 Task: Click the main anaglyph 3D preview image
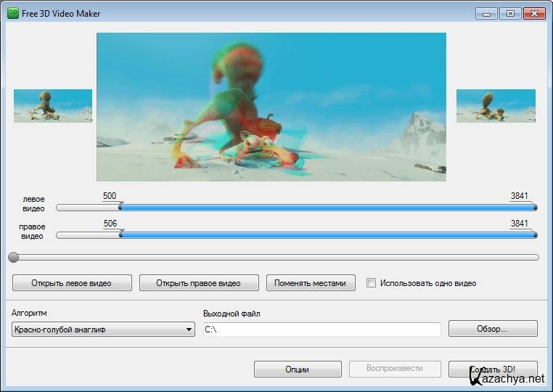click(x=271, y=107)
